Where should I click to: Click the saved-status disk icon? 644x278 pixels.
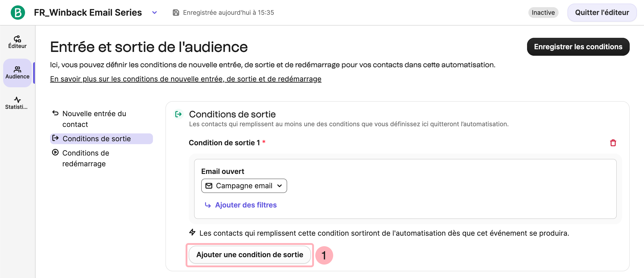click(x=176, y=13)
